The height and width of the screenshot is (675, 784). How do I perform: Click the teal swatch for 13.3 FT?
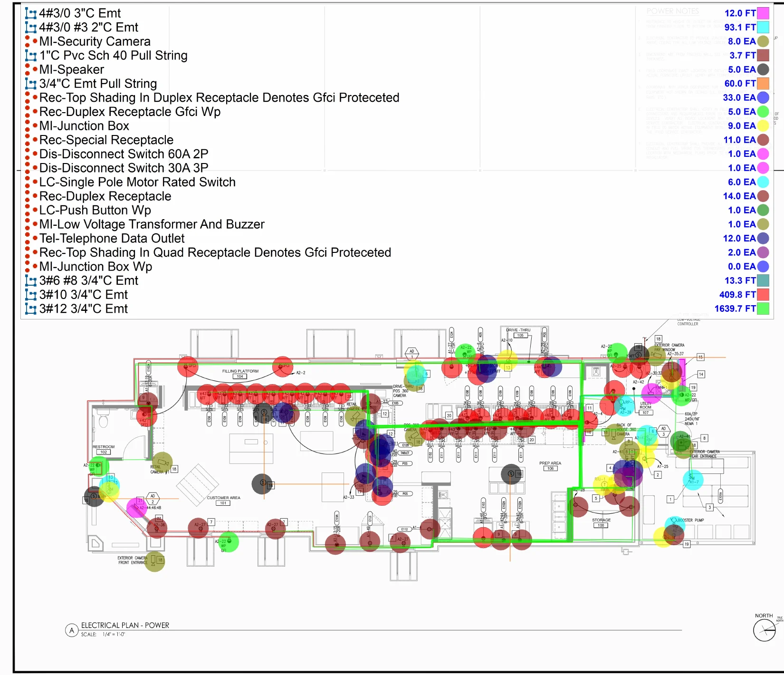pos(763,280)
